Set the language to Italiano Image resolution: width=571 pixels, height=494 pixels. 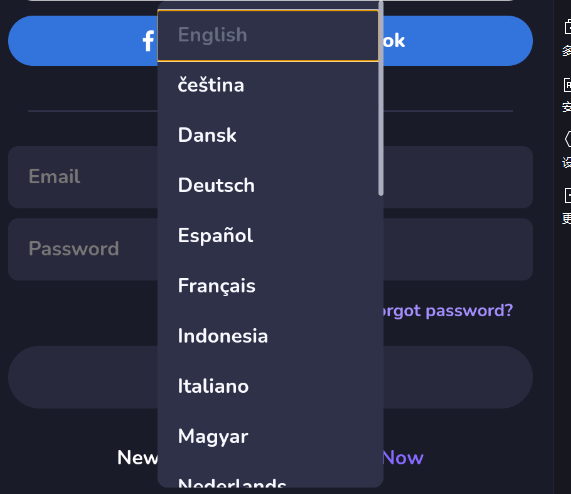click(x=268, y=386)
